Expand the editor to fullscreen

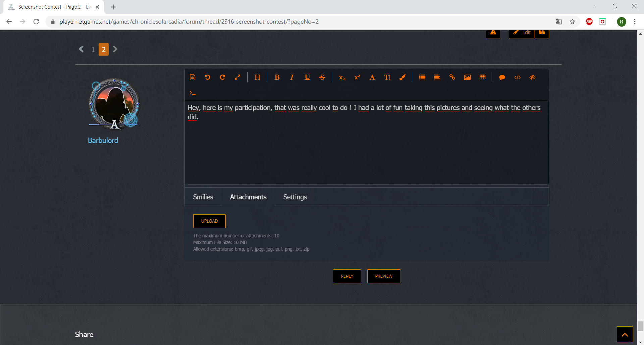tap(237, 77)
